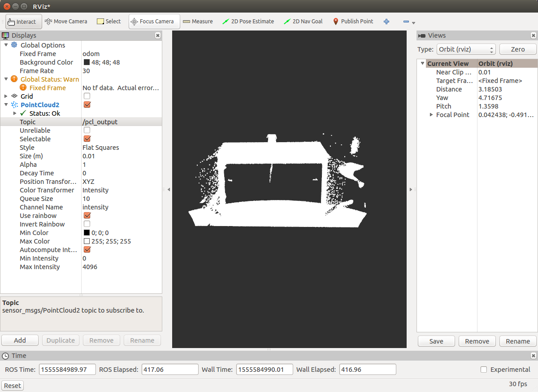This screenshot has width=538, height=392.
Task: Click the Fixed Frame warning icon
Action: pos(23,87)
